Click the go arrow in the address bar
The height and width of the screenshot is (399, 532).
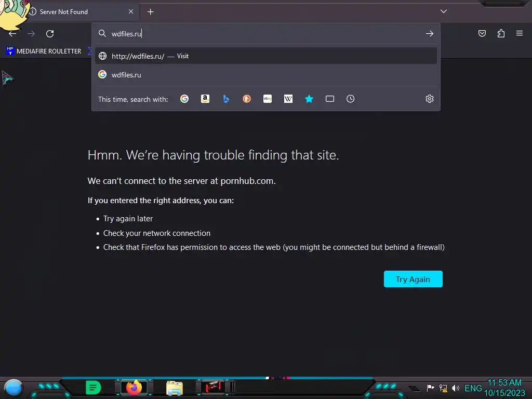click(430, 34)
